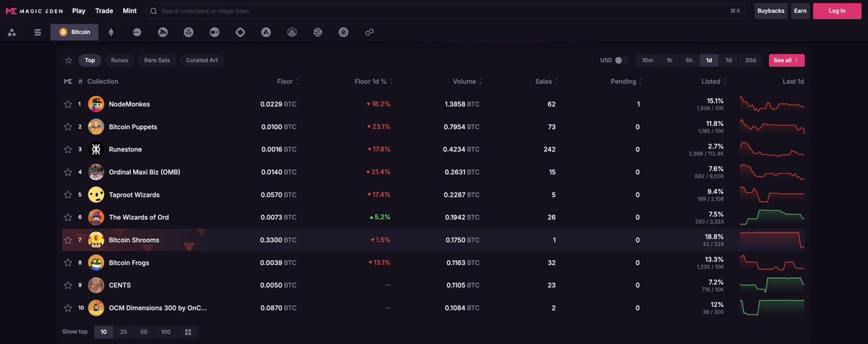Switch to the Ethereum chain icon
This screenshot has width=868, height=344.
[111, 33]
